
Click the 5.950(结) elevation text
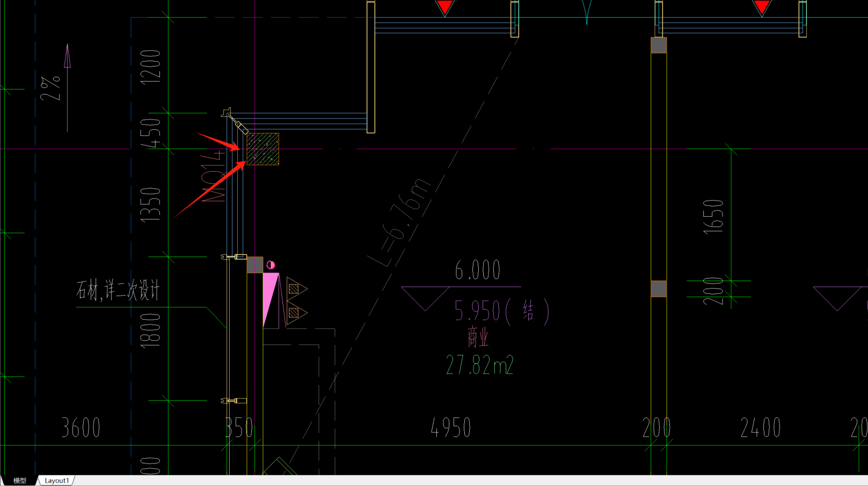tap(502, 311)
